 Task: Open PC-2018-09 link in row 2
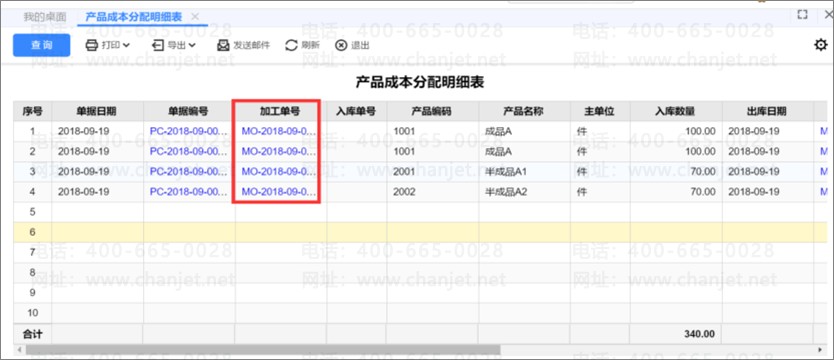pos(189,151)
